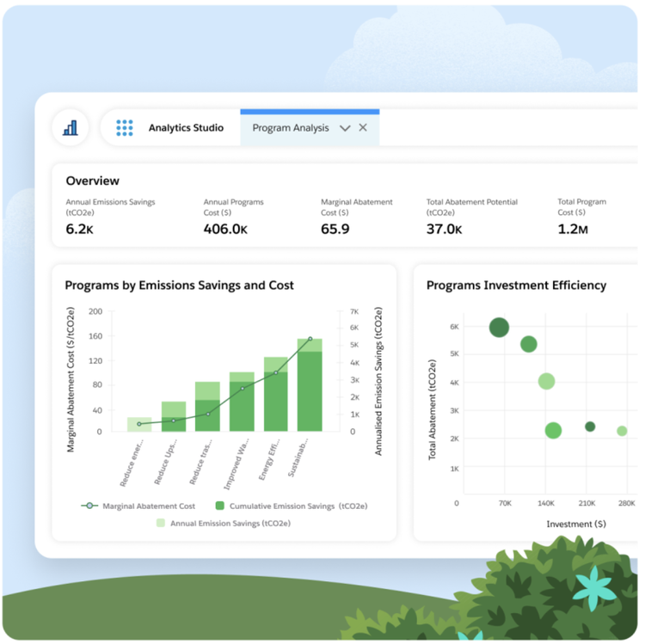Click the light green bubble near 280K investment
The width and height of the screenshot is (645, 644).
pos(622,431)
